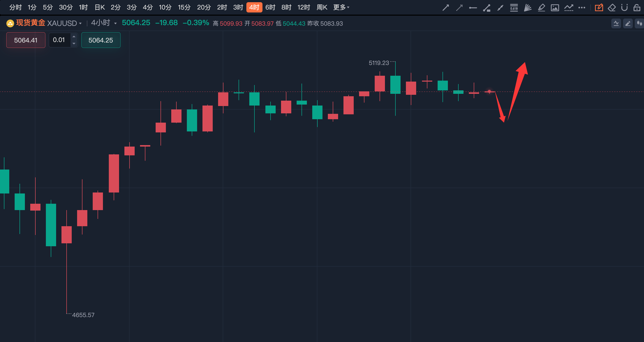The width and height of the screenshot is (644, 342).
Task: Click the eraser tool to remove drawings
Action: [612, 8]
